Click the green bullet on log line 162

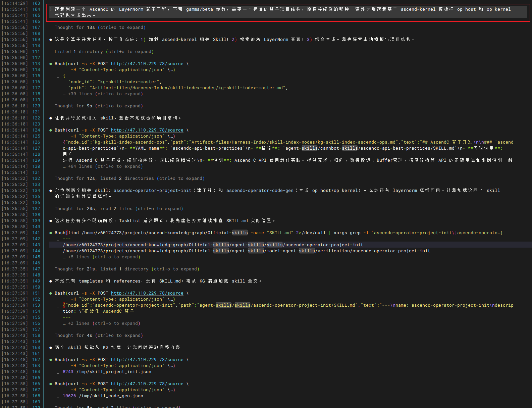(51, 360)
